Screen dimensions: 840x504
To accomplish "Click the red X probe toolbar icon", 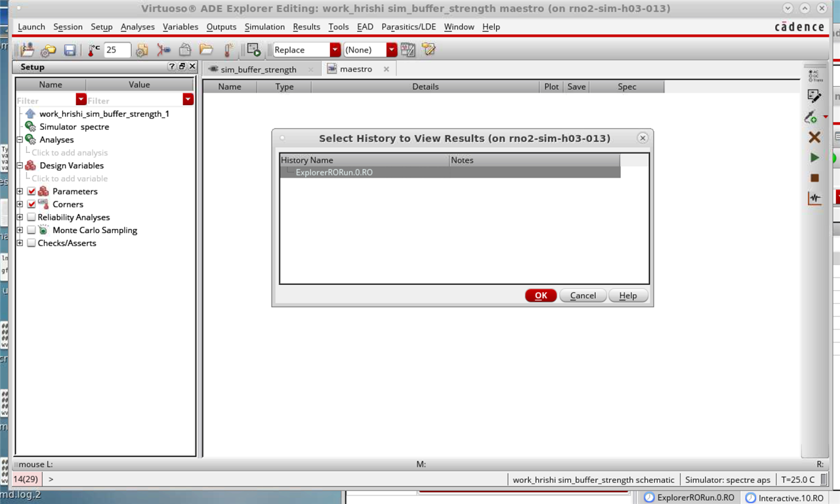I will click(163, 50).
